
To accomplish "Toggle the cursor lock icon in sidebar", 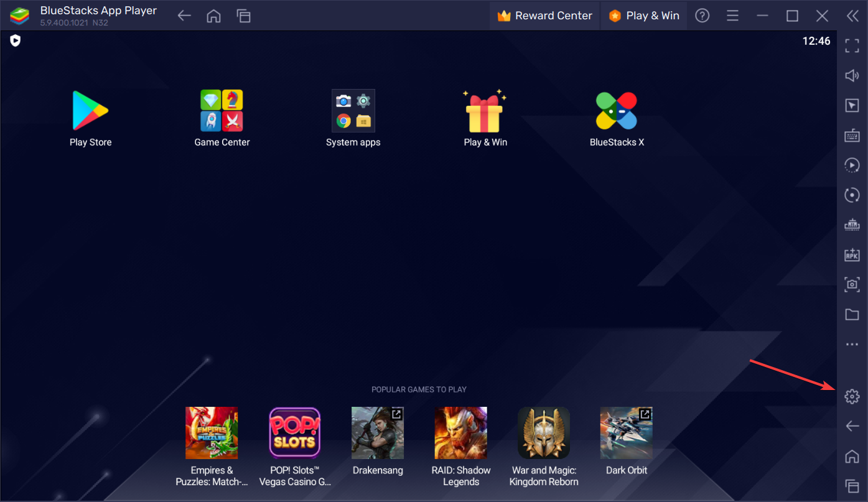I will (852, 106).
